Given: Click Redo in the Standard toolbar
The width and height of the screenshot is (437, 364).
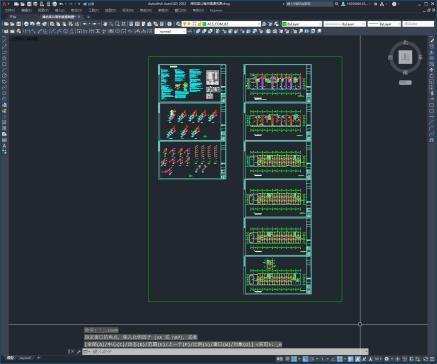Looking at the screenshot, I should point(94,24).
